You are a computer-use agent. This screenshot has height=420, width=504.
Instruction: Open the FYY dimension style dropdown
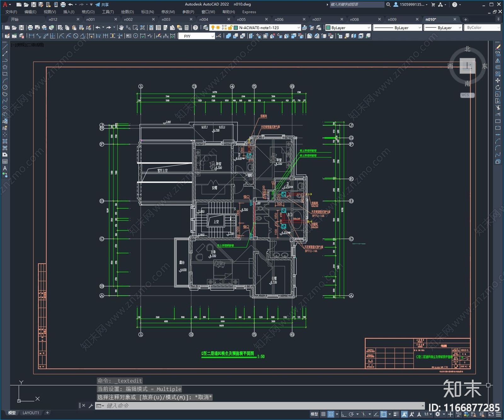point(213,36)
